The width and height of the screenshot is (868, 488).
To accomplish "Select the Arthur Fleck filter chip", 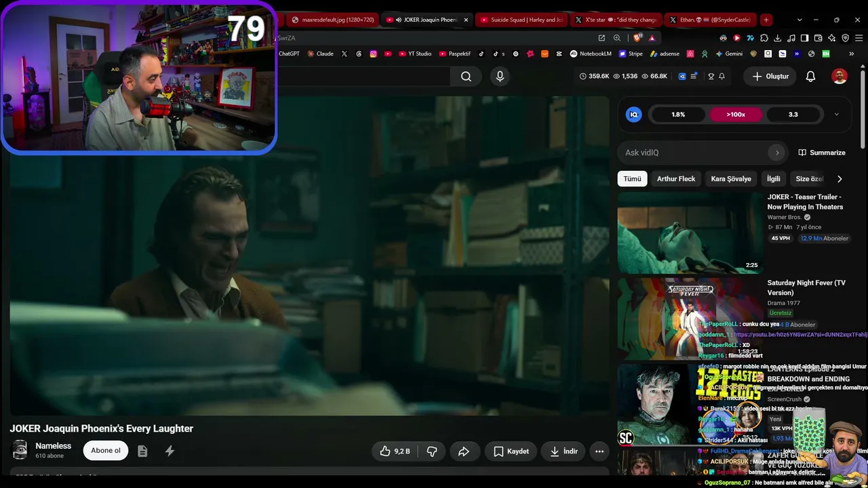I will point(676,179).
